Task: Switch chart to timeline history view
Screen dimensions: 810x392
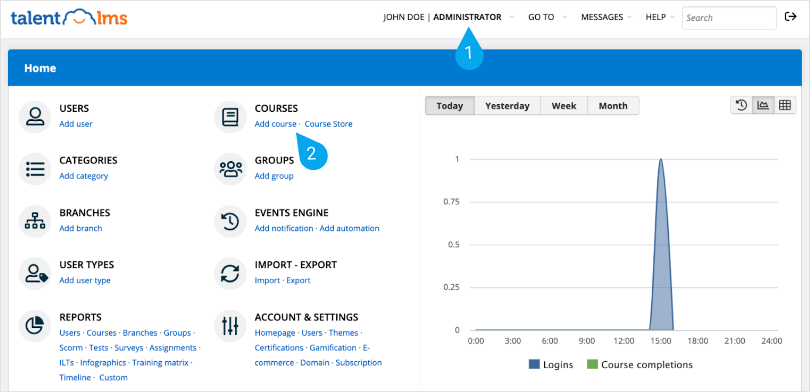Action: [x=741, y=105]
